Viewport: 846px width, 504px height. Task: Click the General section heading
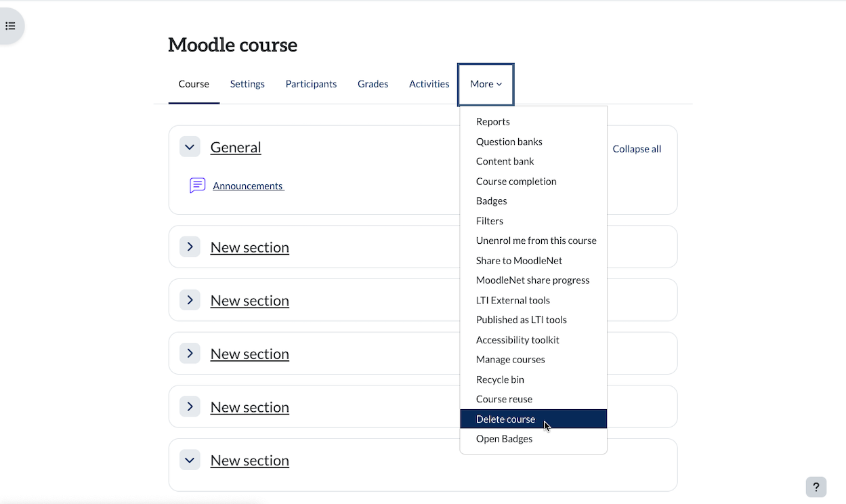pyautogui.click(x=236, y=147)
